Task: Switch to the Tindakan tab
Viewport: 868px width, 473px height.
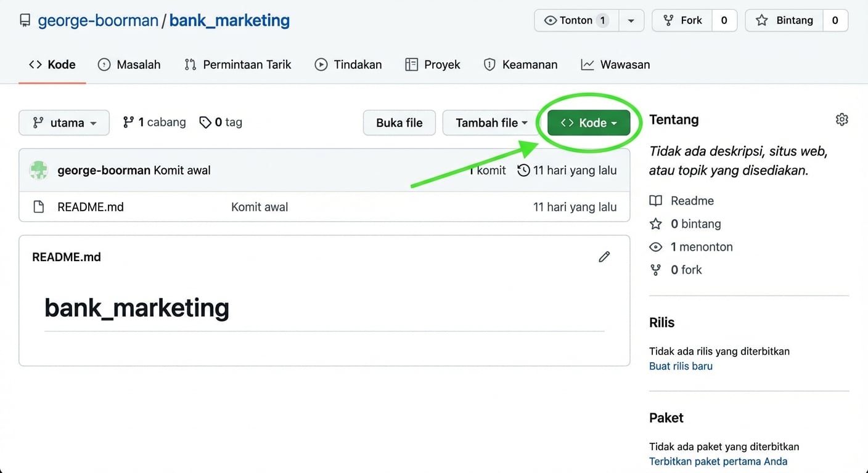Action: [x=348, y=65]
